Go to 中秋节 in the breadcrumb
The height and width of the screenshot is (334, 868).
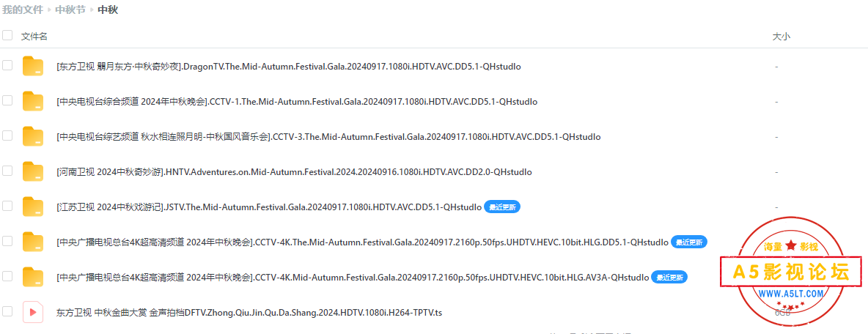(70, 10)
